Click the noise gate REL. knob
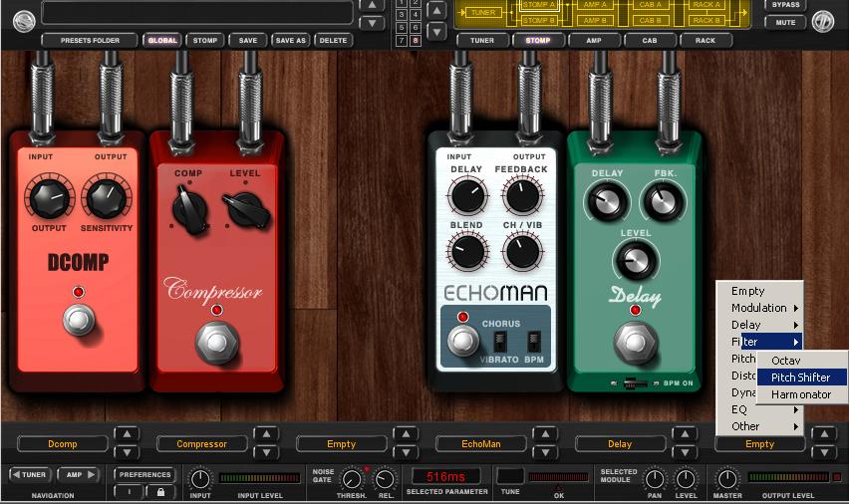 (385, 479)
